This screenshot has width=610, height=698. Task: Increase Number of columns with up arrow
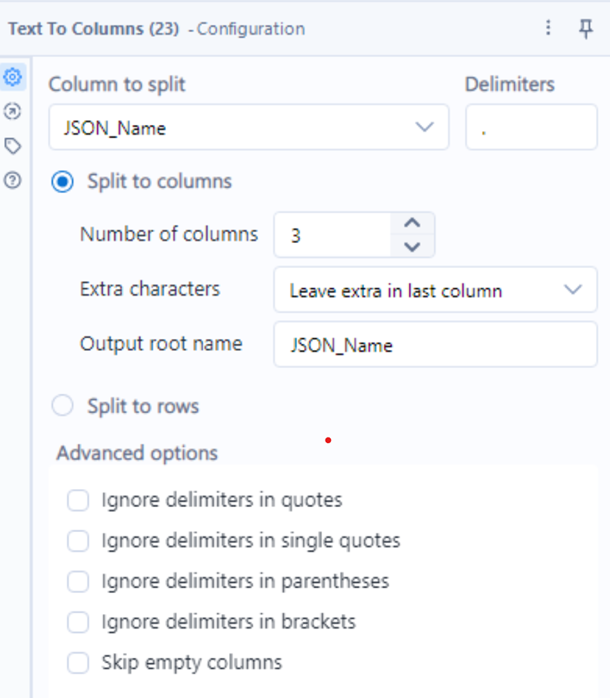tap(412, 223)
